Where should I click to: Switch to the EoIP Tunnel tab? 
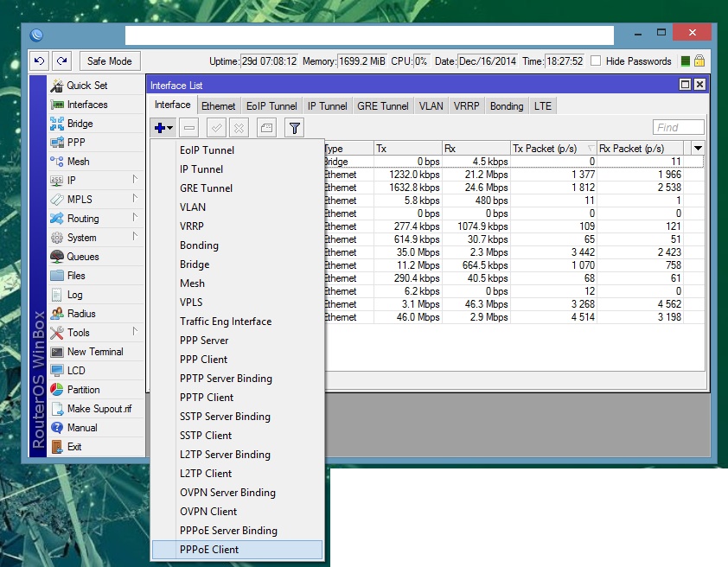(271, 106)
